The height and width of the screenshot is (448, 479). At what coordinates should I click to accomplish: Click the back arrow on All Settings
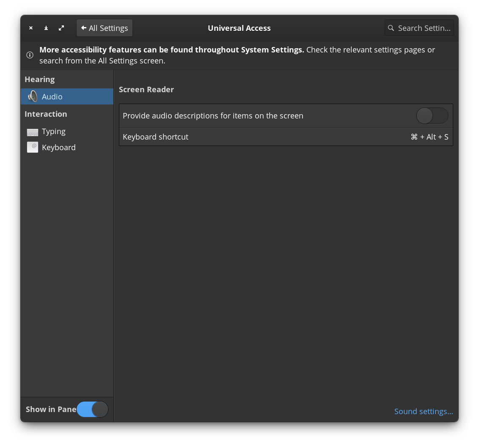(x=84, y=28)
